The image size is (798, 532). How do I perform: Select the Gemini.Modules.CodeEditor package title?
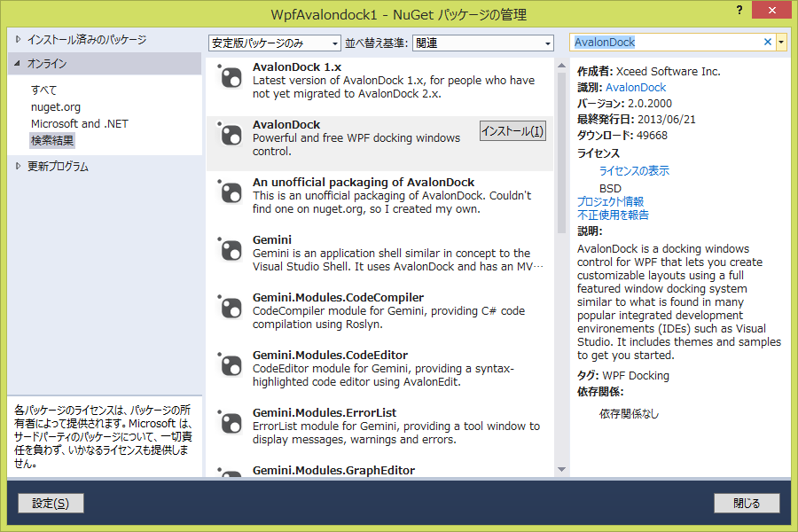tap(331, 355)
